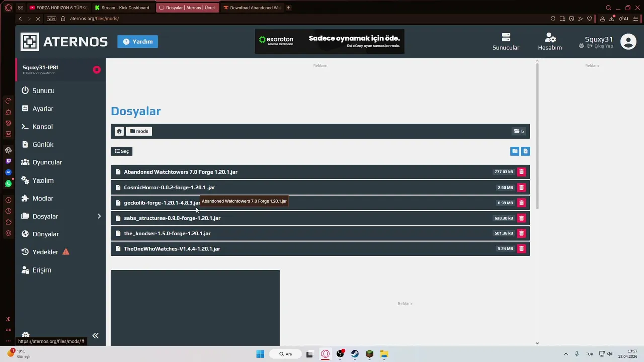
Task: Open the ChatGPT icon in Opera sidebar
Action: point(8,150)
